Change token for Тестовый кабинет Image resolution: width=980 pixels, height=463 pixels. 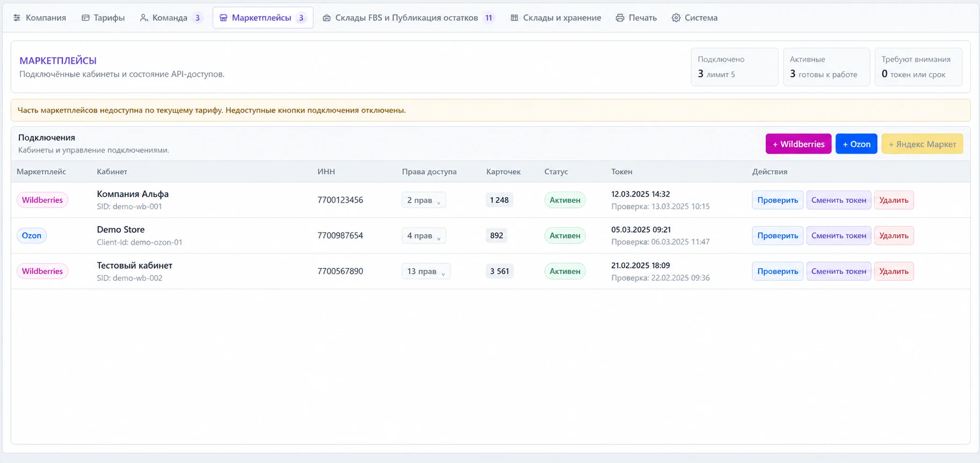(839, 271)
